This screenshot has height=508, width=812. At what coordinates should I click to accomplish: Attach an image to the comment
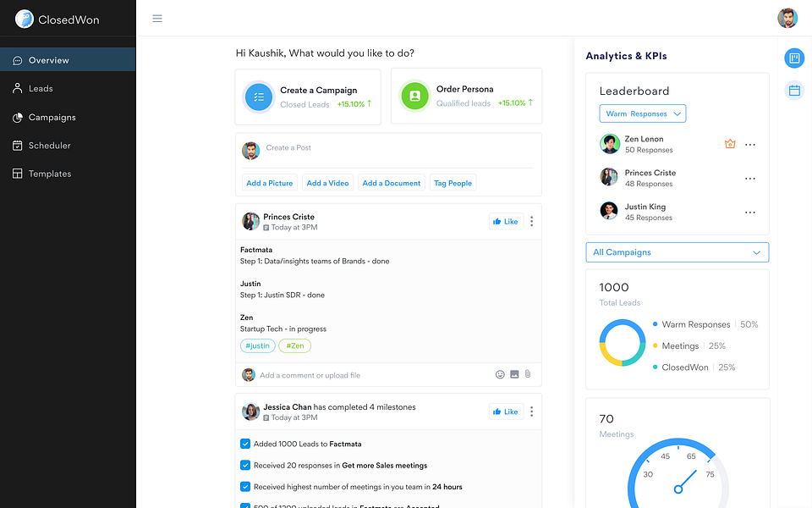[514, 374]
